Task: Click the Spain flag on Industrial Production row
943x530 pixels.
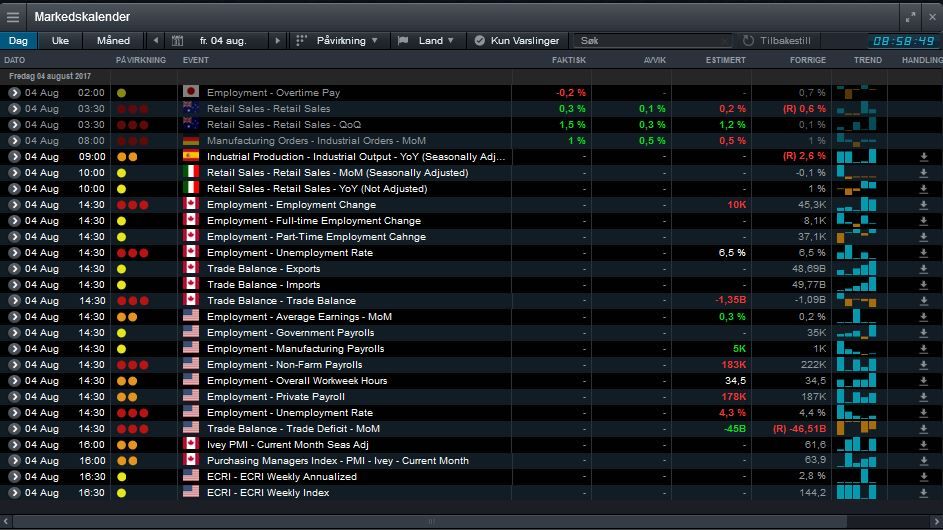Action: coord(191,156)
